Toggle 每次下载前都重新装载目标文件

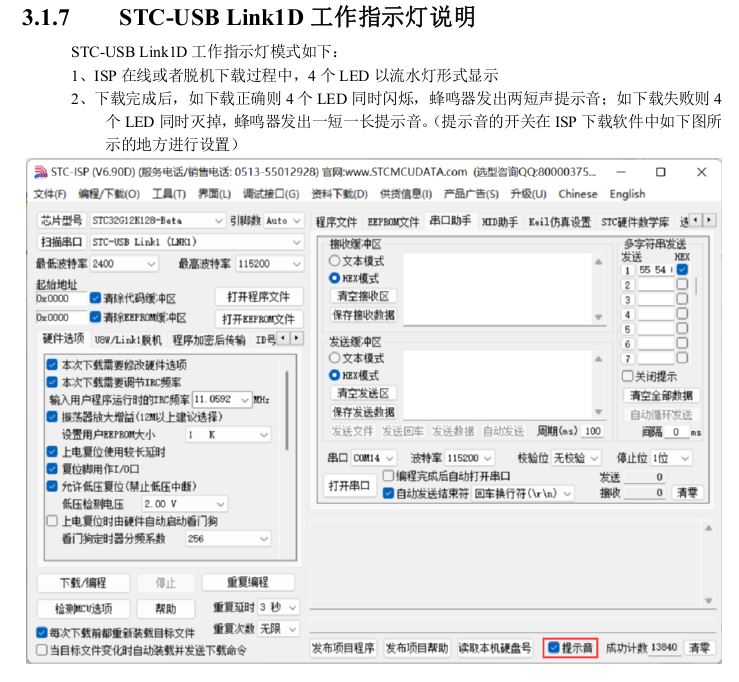pyautogui.click(x=41, y=632)
